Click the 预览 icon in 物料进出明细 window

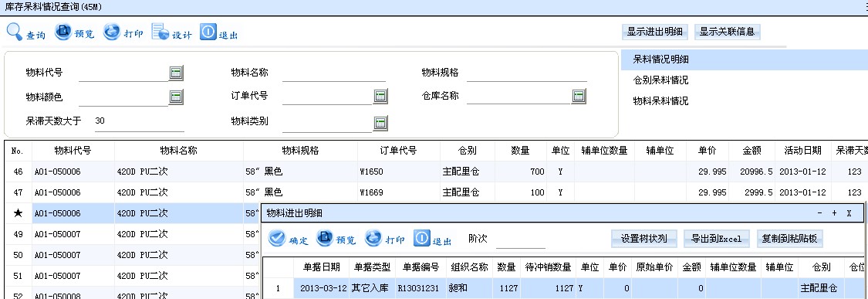(325, 239)
